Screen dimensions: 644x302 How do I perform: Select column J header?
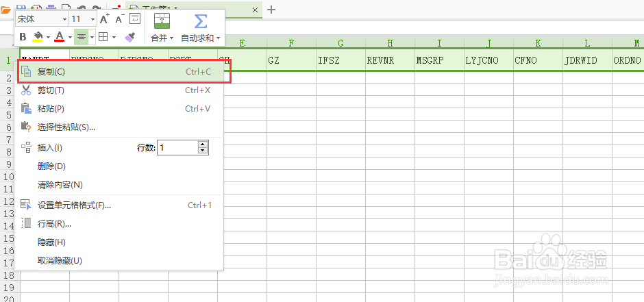(x=488, y=42)
